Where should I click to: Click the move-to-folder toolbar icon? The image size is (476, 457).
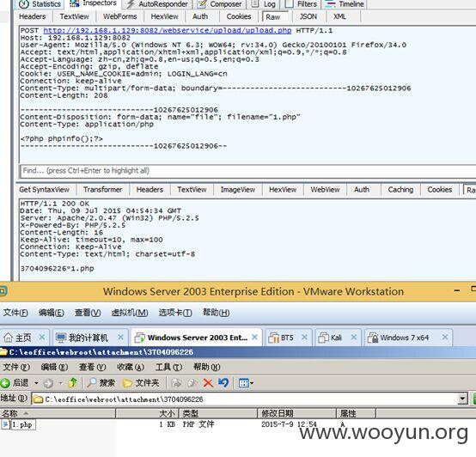176,383
